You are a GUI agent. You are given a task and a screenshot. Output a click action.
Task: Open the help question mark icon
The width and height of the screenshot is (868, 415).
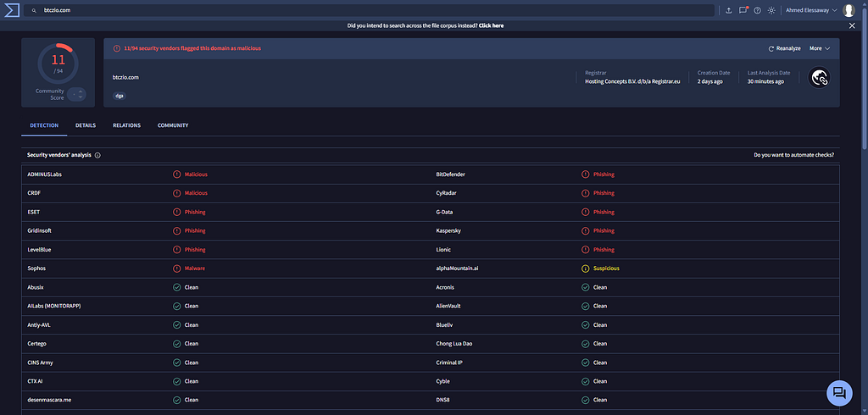click(757, 10)
